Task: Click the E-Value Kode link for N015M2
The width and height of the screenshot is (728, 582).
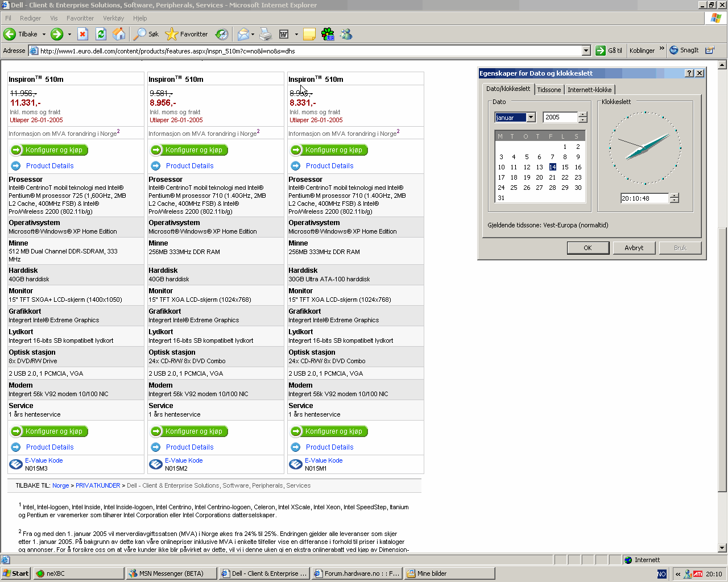Action: tap(184, 460)
